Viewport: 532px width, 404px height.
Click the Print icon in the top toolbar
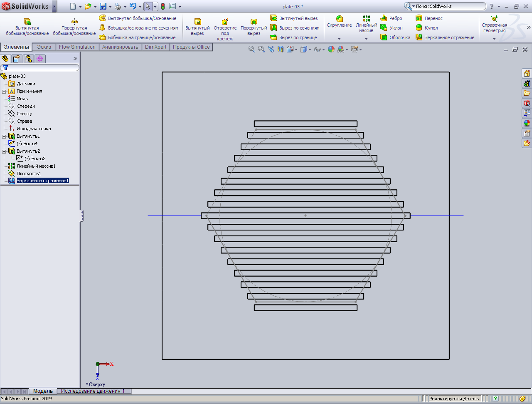click(x=118, y=6)
